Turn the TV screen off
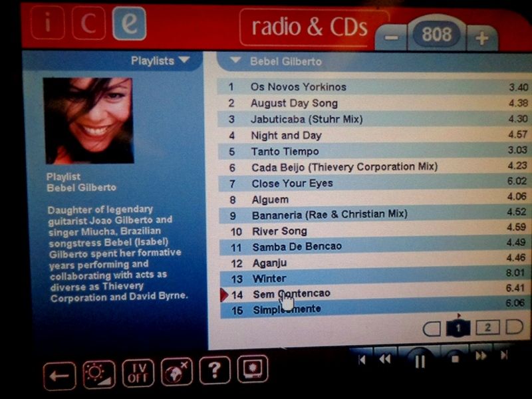 (x=138, y=373)
